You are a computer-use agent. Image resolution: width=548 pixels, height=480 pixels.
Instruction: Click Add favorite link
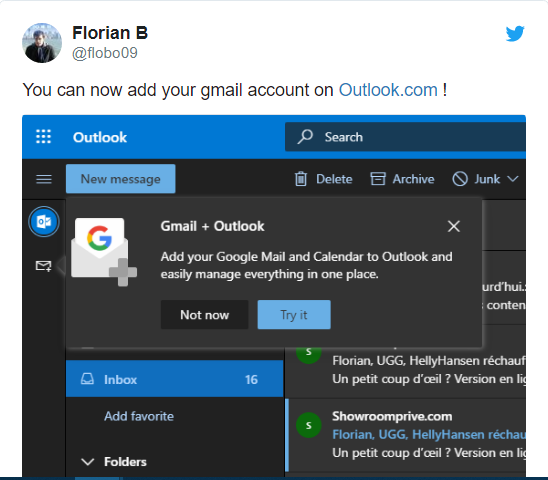[x=139, y=416]
